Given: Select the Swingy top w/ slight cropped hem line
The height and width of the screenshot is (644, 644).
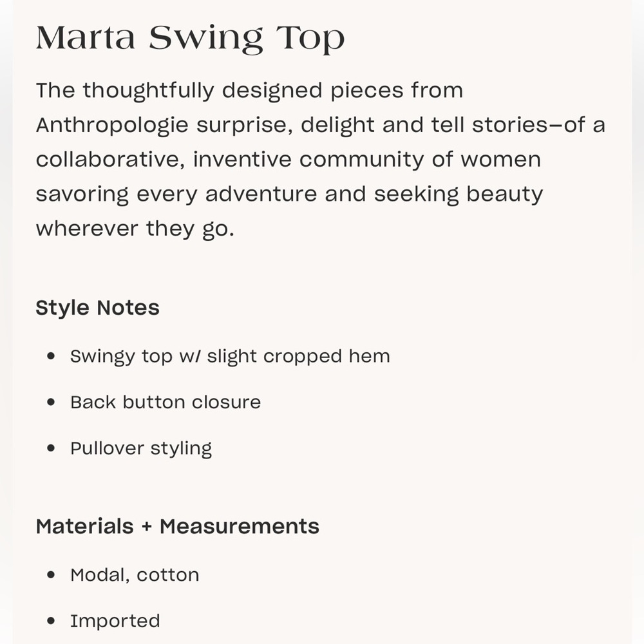Looking at the screenshot, I should (230, 356).
